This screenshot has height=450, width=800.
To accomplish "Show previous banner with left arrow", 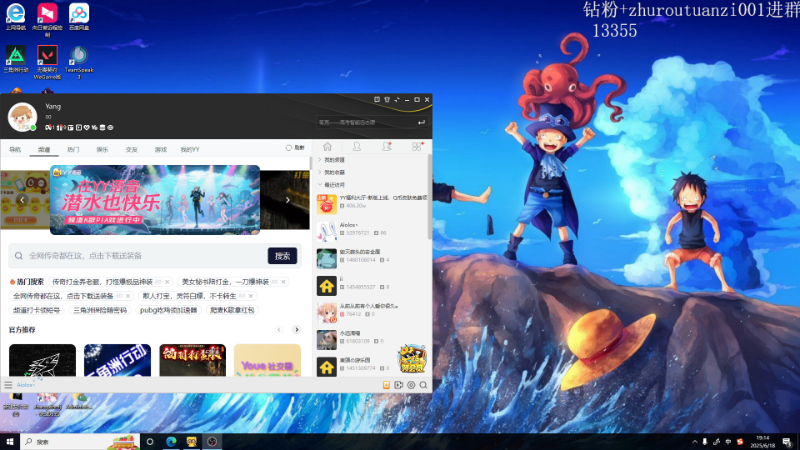I will click(x=22, y=200).
